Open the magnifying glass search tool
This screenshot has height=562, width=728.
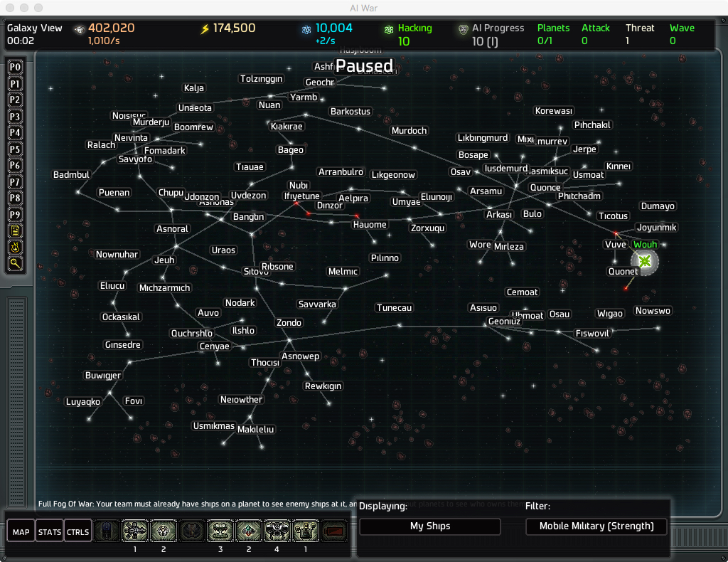coord(15,264)
